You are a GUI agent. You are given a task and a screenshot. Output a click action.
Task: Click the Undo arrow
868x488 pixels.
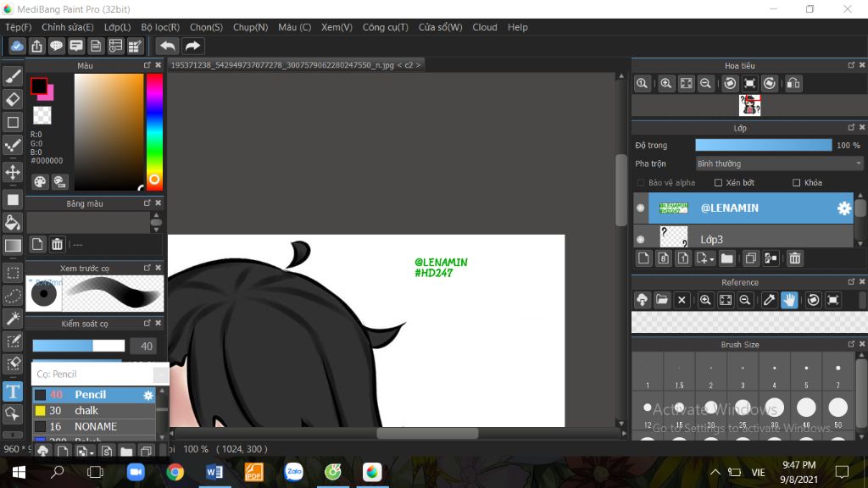[x=167, y=46]
